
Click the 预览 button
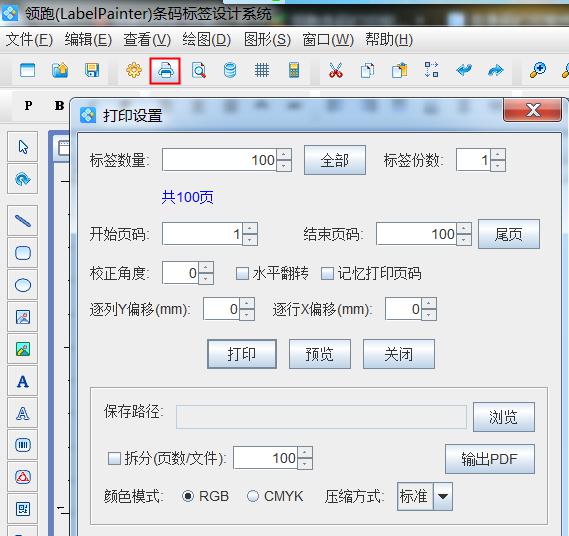320,354
